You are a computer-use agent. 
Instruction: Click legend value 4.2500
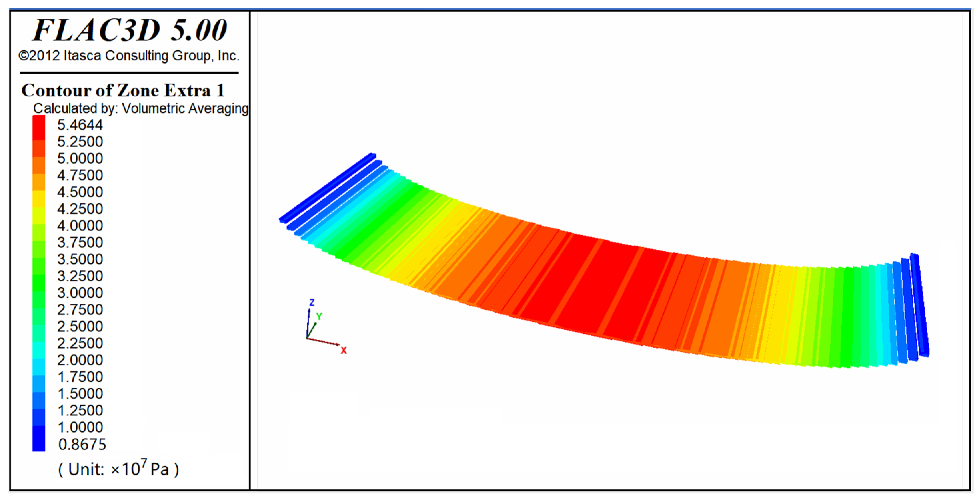pos(80,208)
